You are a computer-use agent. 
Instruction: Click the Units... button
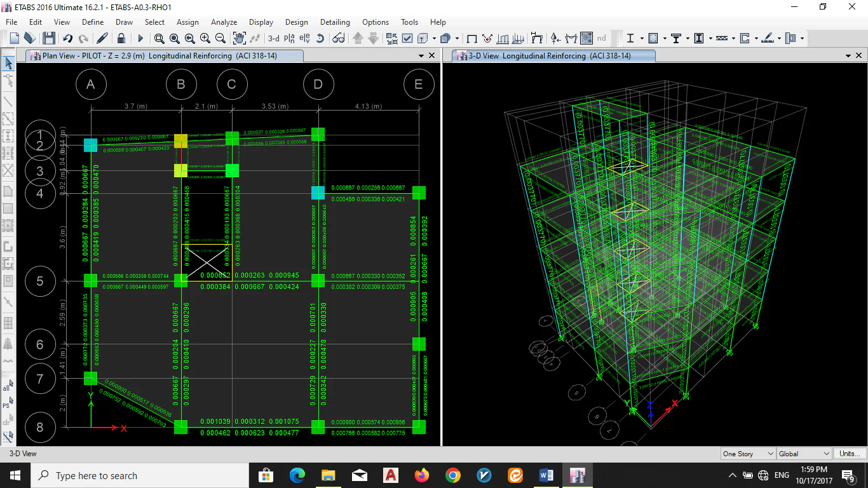(850, 454)
